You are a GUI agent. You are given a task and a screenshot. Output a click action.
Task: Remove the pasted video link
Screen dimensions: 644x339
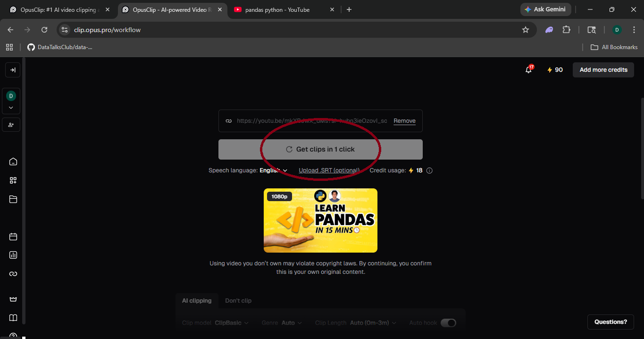point(404,121)
